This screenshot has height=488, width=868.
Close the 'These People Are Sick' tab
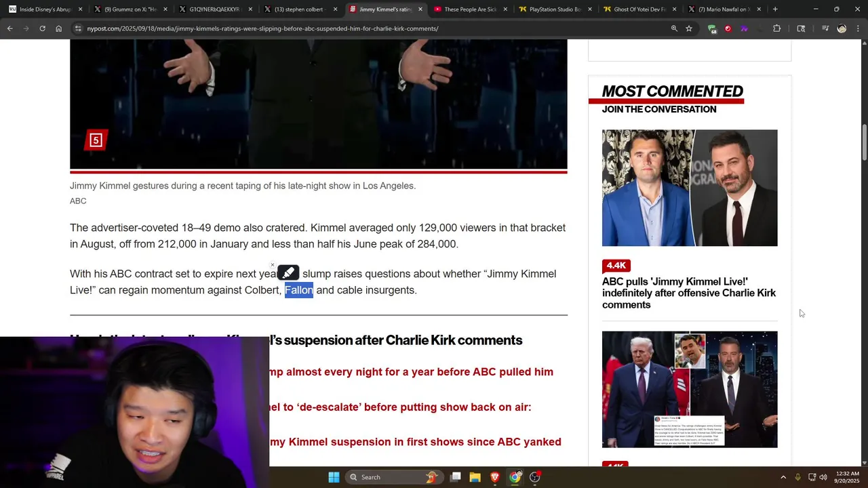505,9
